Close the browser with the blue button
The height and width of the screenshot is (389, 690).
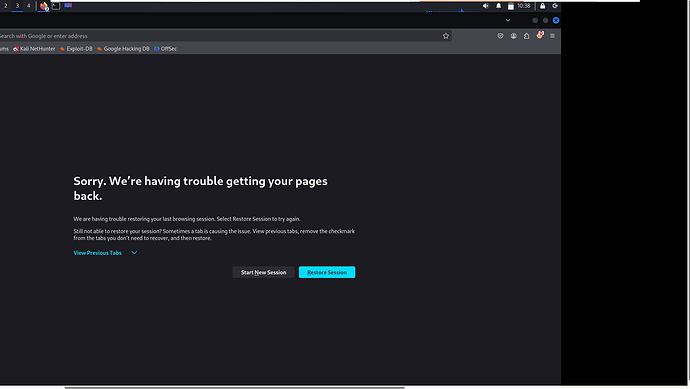pos(556,20)
